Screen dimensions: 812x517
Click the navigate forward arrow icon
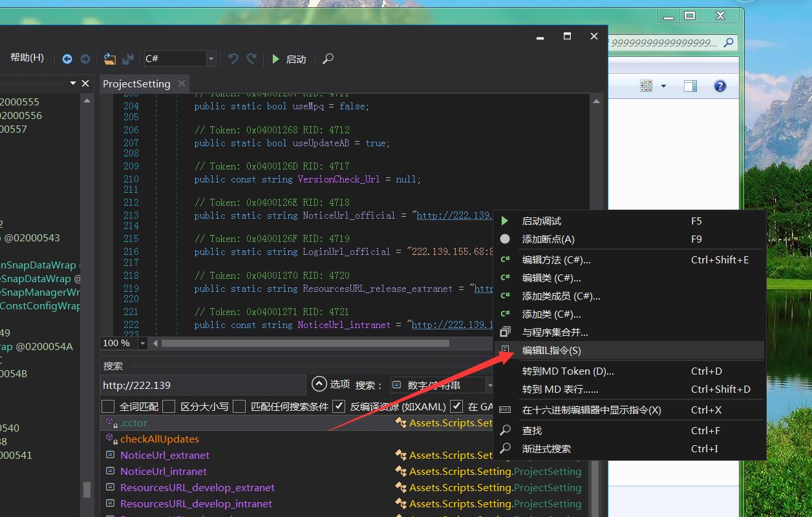pyautogui.click(x=85, y=59)
